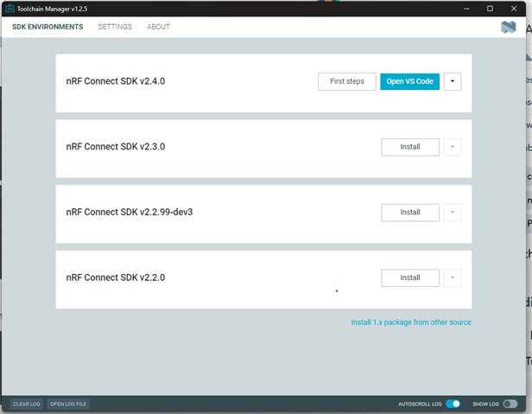
Task: Expand dropdown next to Open VS Code
Action: click(x=453, y=81)
